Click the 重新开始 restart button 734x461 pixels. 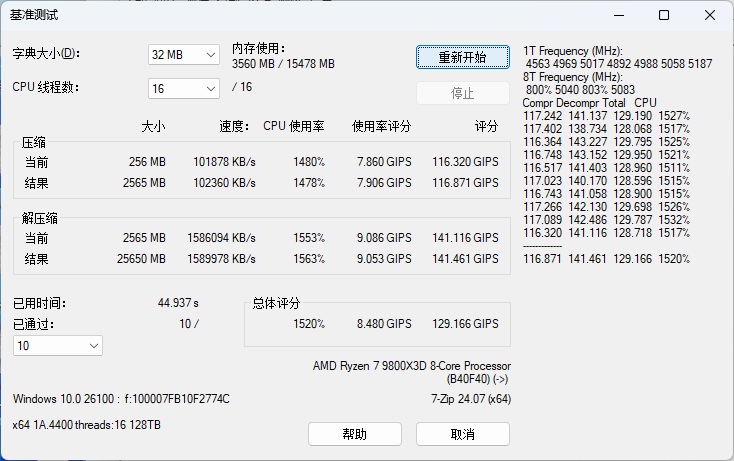coord(462,57)
